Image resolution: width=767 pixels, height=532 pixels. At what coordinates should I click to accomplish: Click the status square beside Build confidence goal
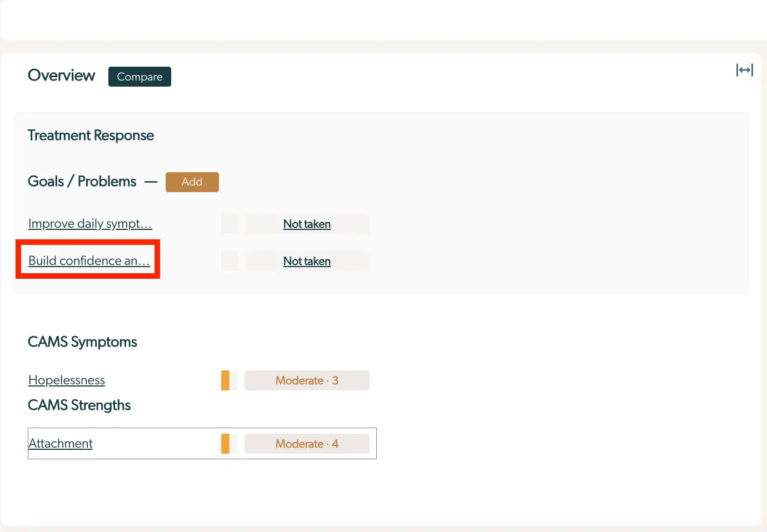click(229, 261)
